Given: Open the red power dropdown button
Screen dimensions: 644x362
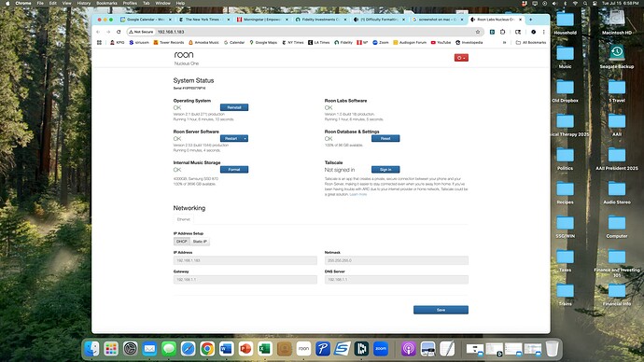Looking at the screenshot, I should point(461,58).
